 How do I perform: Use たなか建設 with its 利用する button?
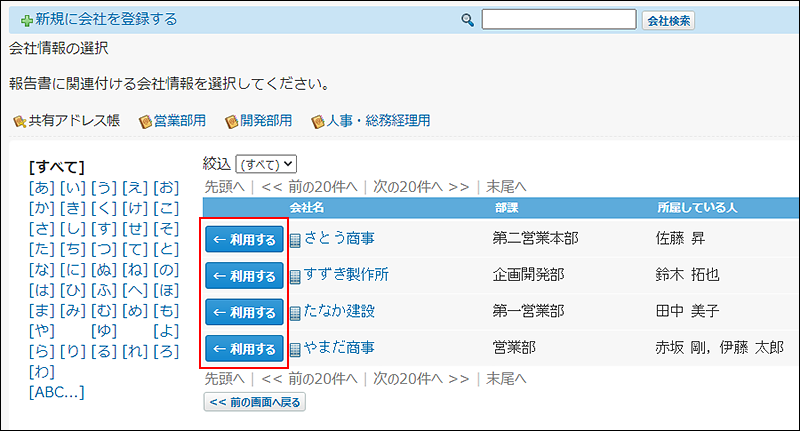pyautogui.click(x=244, y=312)
